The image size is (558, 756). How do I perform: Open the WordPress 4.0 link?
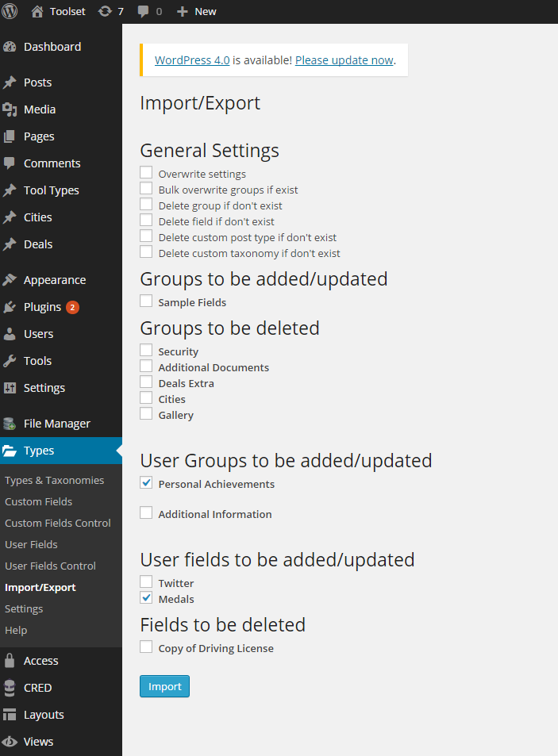click(x=192, y=60)
